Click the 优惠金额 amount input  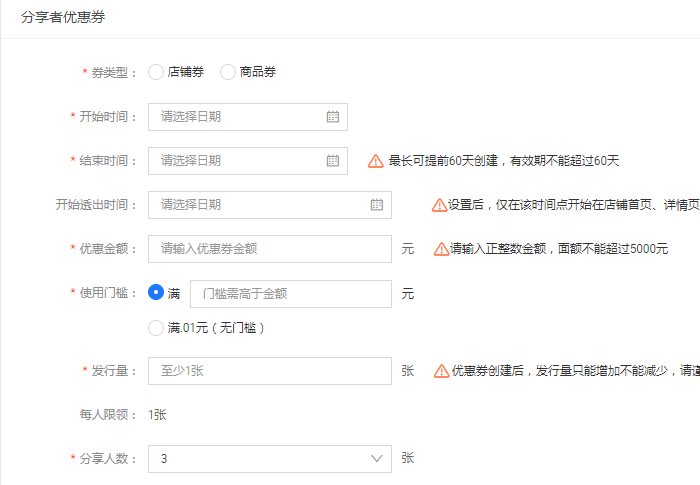[x=269, y=249]
